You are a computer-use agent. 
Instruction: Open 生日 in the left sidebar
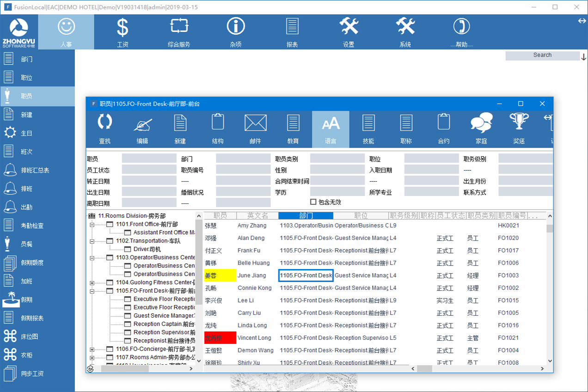(x=27, y=133)
